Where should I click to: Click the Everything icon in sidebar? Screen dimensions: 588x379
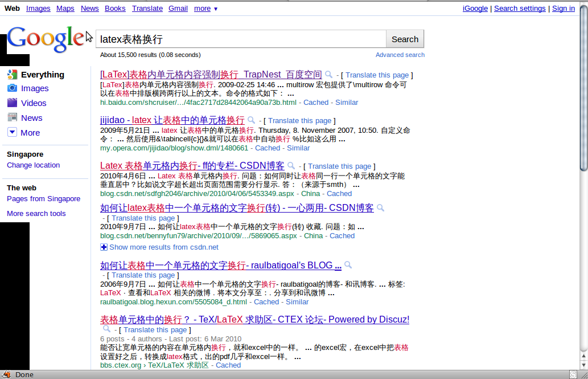pyautogui.click(x=12, y=74)
